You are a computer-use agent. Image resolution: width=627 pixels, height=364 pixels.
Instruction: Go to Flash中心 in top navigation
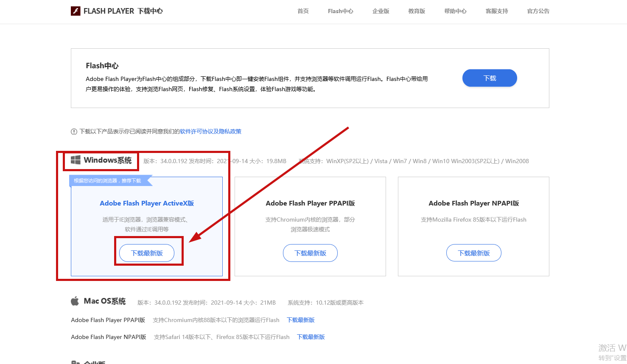[x=340, y=11]
